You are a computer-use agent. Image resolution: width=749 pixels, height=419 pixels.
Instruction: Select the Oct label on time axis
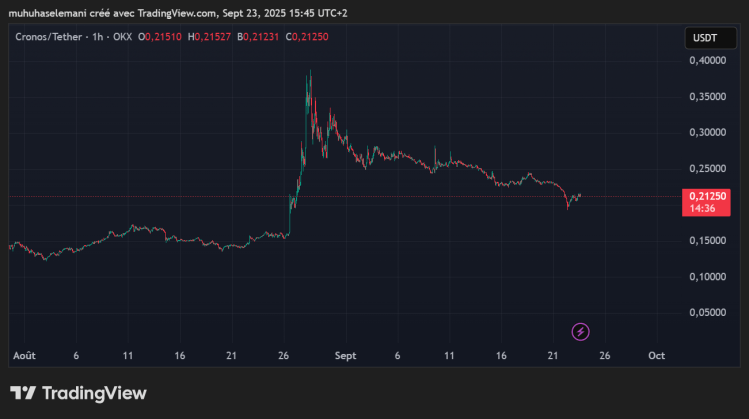coord(657,356)
